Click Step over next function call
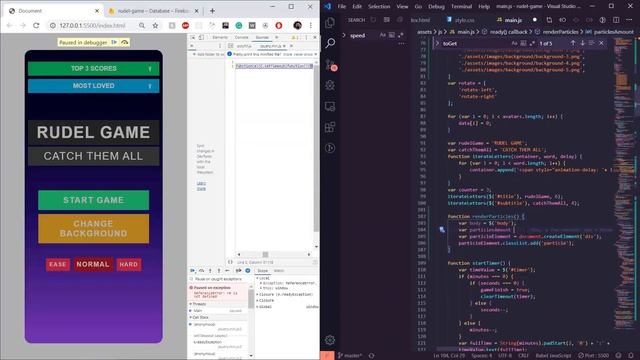 201,271
